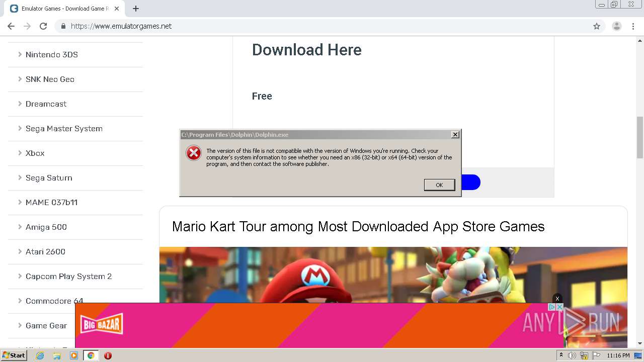Expand the Atari 2600 category
The width and height of the screenshot is (644, 362).
pyautogui.click(x=45, y=252)
